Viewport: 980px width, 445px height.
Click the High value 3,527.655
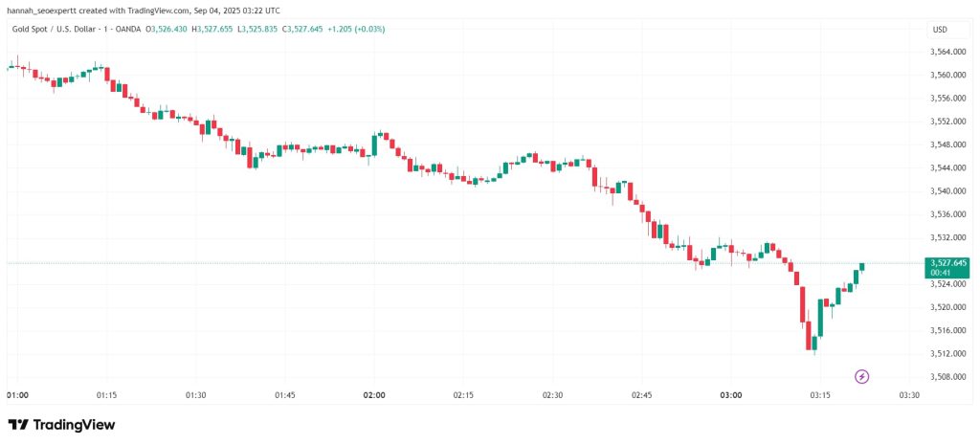[218, 30]
